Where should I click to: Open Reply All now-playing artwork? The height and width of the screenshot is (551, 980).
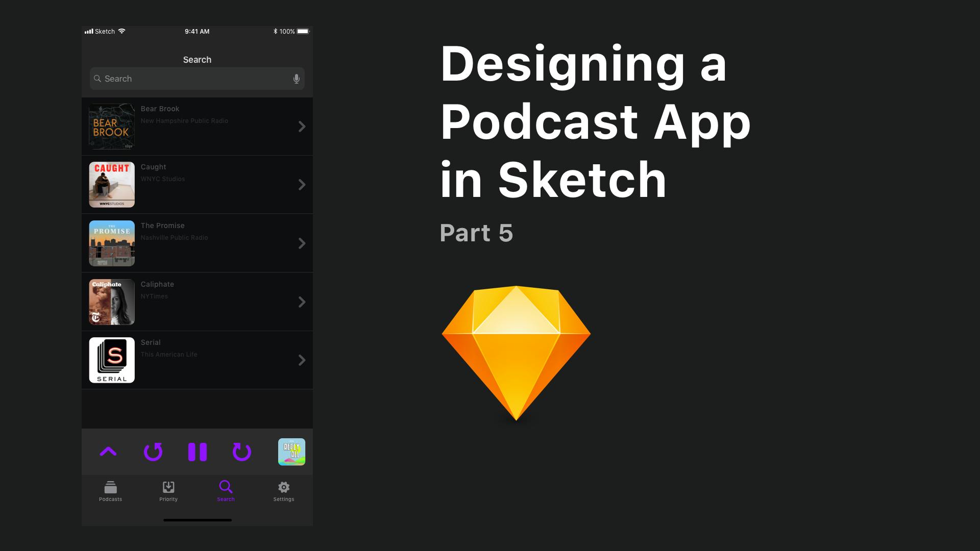click(x=291, y=452)
